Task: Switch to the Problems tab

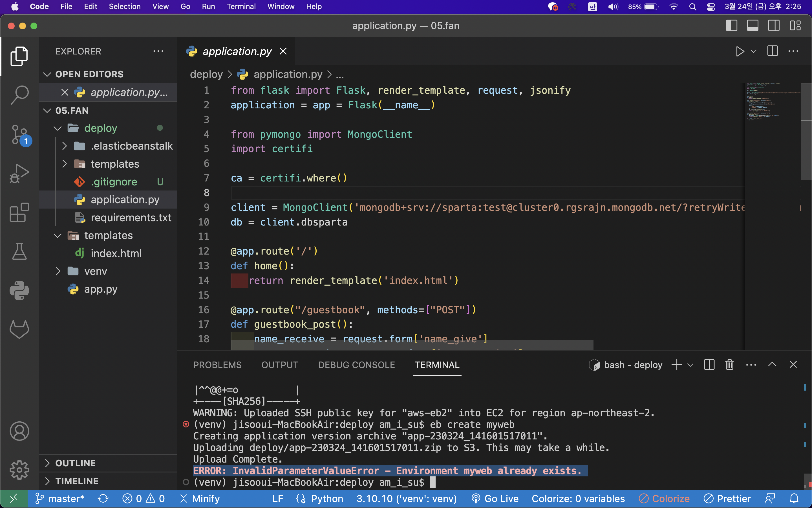Action: coord(217,365)
